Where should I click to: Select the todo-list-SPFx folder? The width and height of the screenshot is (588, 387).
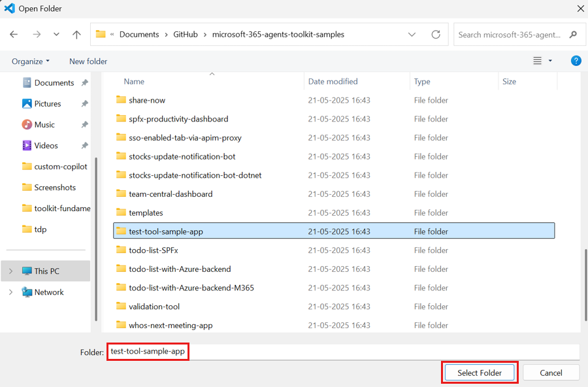click(154, 250)
